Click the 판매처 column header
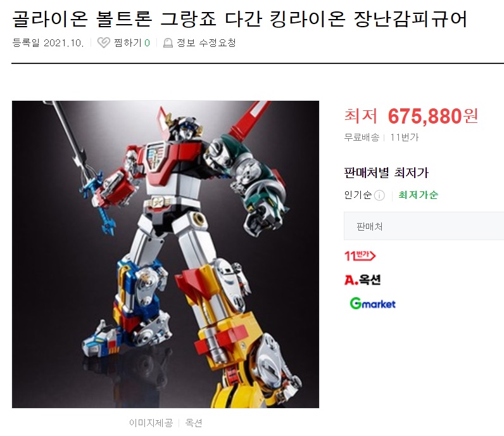Image resolution: width=504 pixels, height=436 pixels. point(369,226)
